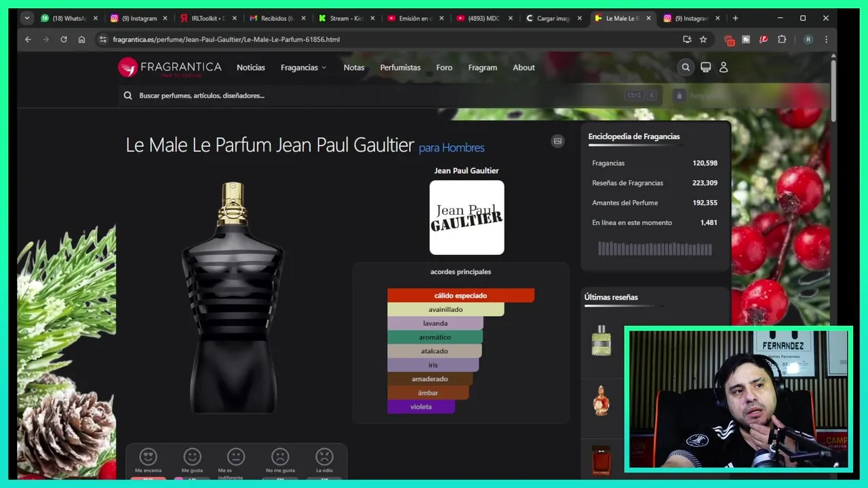This screenshot has height=488, width=868.
Task: Click the 'aromático' accord bar
Action: pyautogui.click(x=435, y=338)
